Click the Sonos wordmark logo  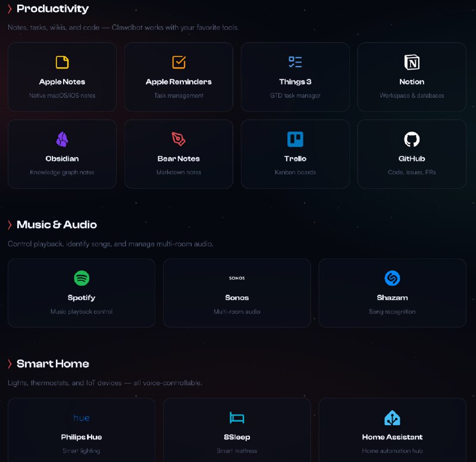(237, 278)
